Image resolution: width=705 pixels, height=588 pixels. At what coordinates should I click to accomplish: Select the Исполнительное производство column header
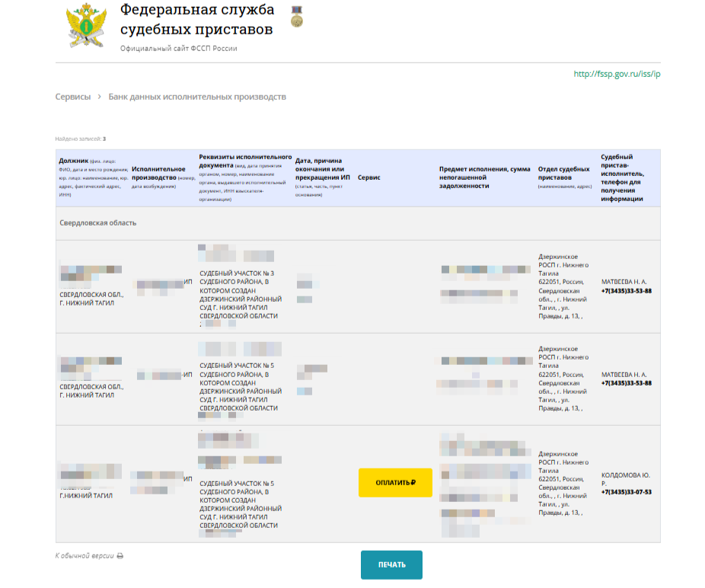click(163, 177)
